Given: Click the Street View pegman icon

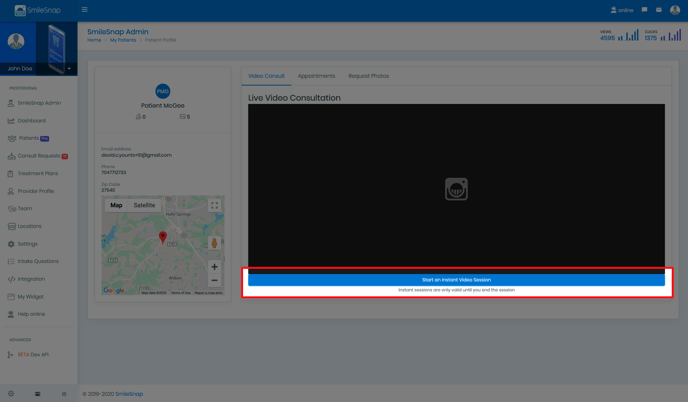Looking at the screenshot, I should [214, 243].
